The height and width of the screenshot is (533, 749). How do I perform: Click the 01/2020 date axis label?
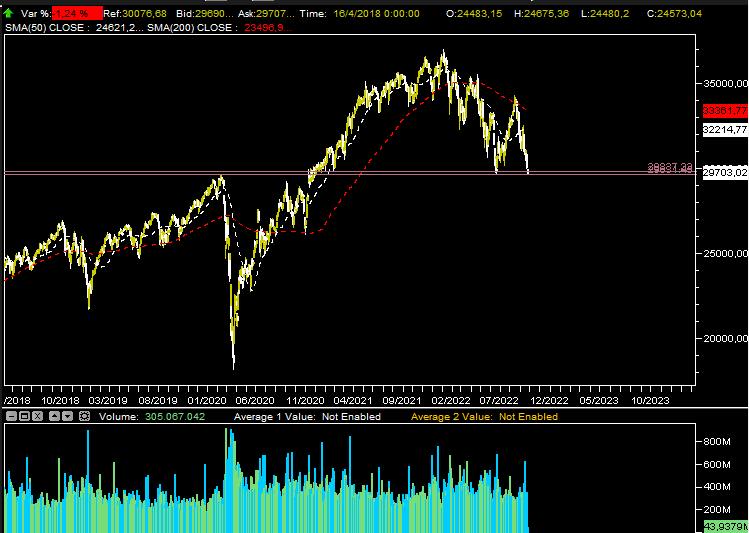207,401
